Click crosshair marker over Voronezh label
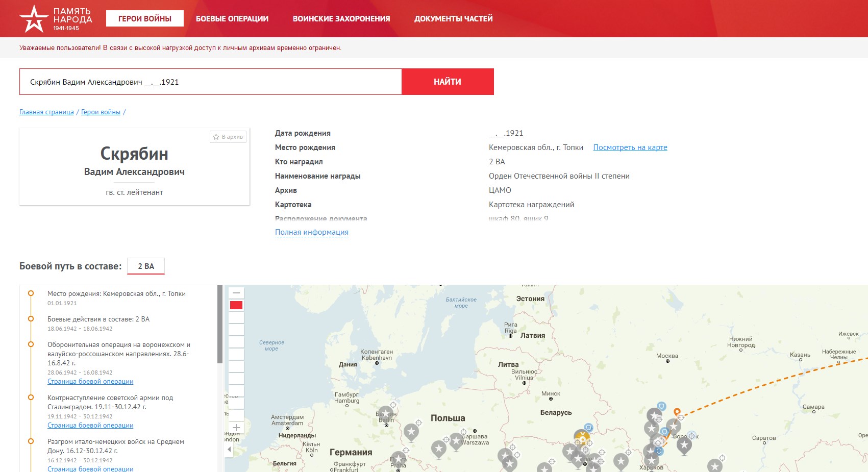 click(x=691, y=436)
